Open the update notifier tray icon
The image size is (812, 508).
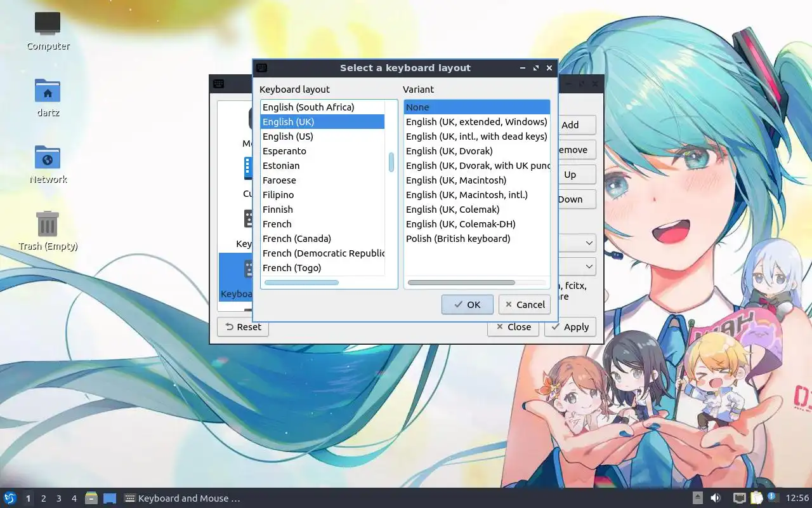(x=773, y=498)
